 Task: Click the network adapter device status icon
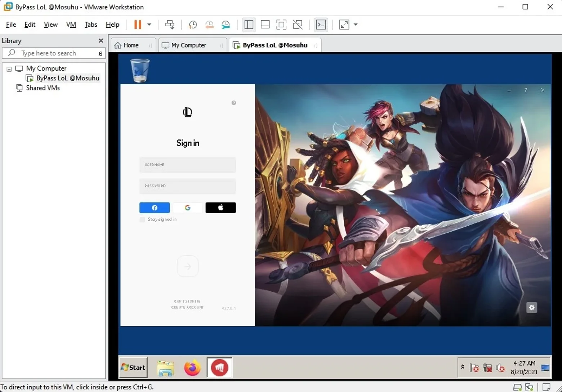[x=530, y=387]
